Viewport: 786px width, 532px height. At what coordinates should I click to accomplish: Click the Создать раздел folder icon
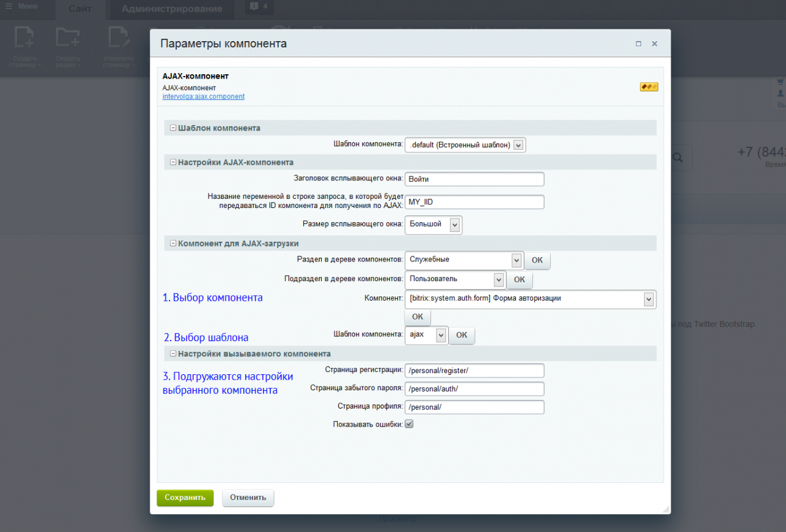(x=68, y=38)
